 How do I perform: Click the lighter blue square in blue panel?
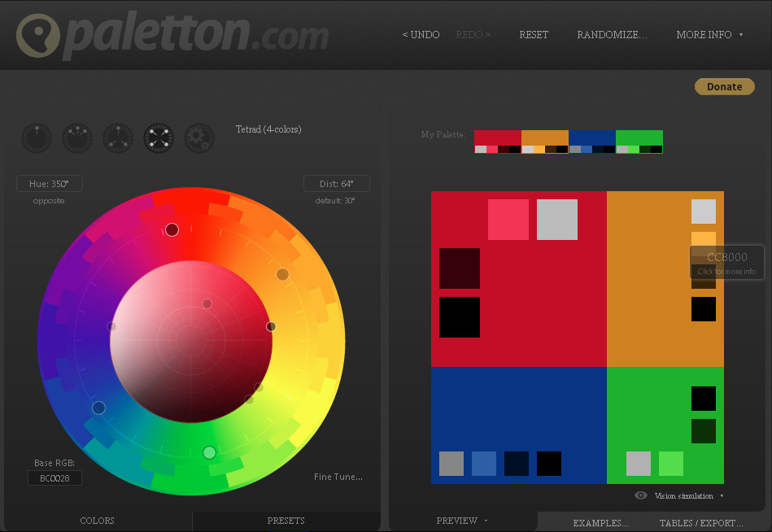pyautogui.click(x=484, y=464)
